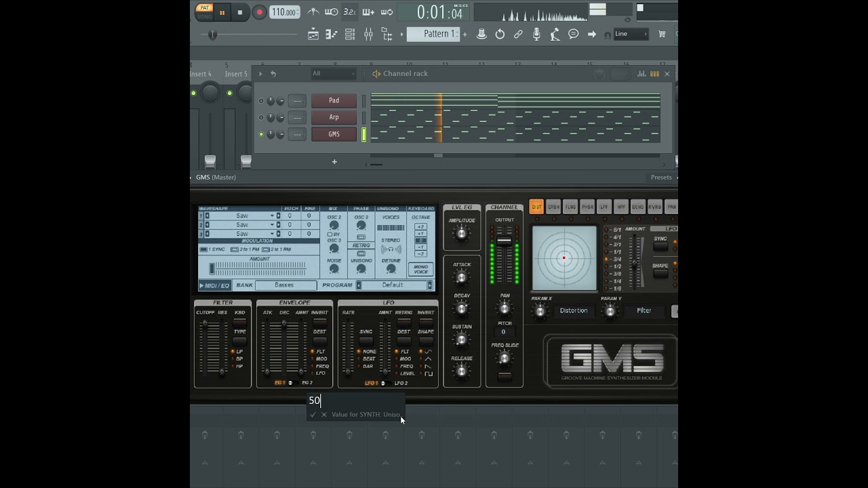Pause playback with the pause button
The width and height of the screenshot is (868, 488).
tap(222, 12)
